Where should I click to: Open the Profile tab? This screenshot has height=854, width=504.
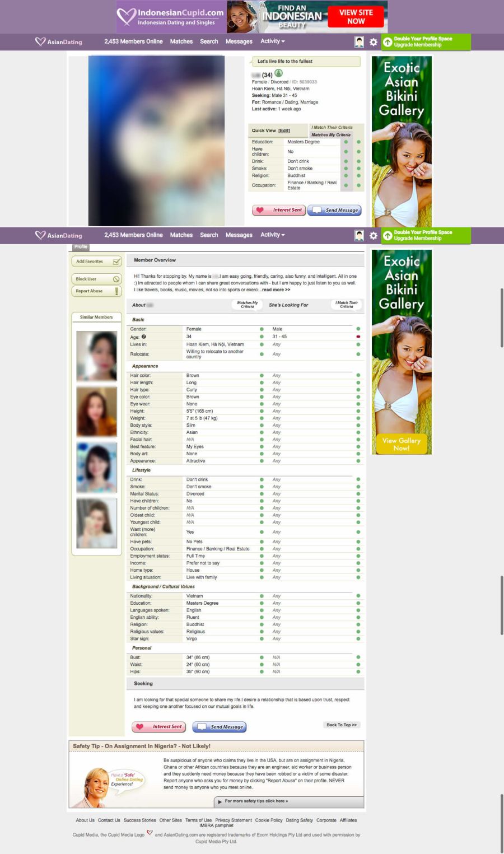[x=81, y=247]
